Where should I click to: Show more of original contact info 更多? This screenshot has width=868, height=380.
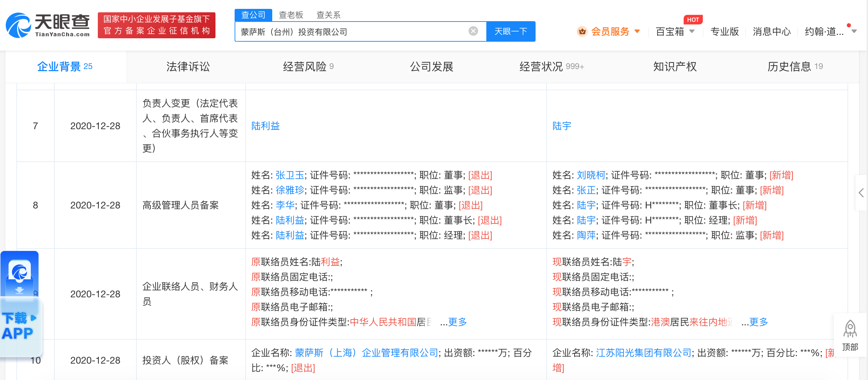[457, 322]
